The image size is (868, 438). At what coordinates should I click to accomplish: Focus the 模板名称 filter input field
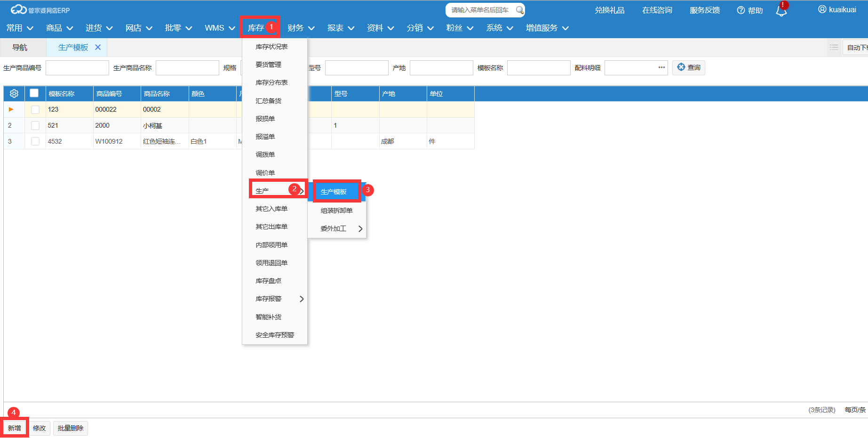pyautogui.click(x=539, y=68)
